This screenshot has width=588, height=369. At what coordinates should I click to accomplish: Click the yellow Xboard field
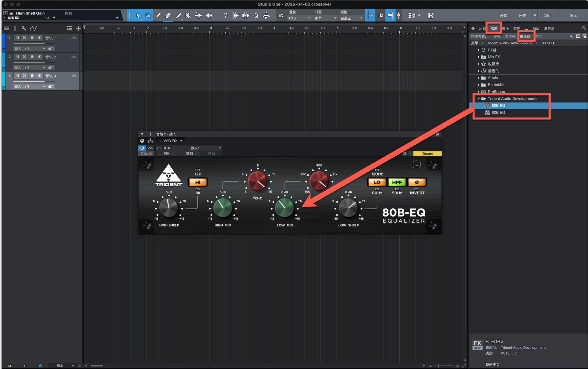pos(427,154)
